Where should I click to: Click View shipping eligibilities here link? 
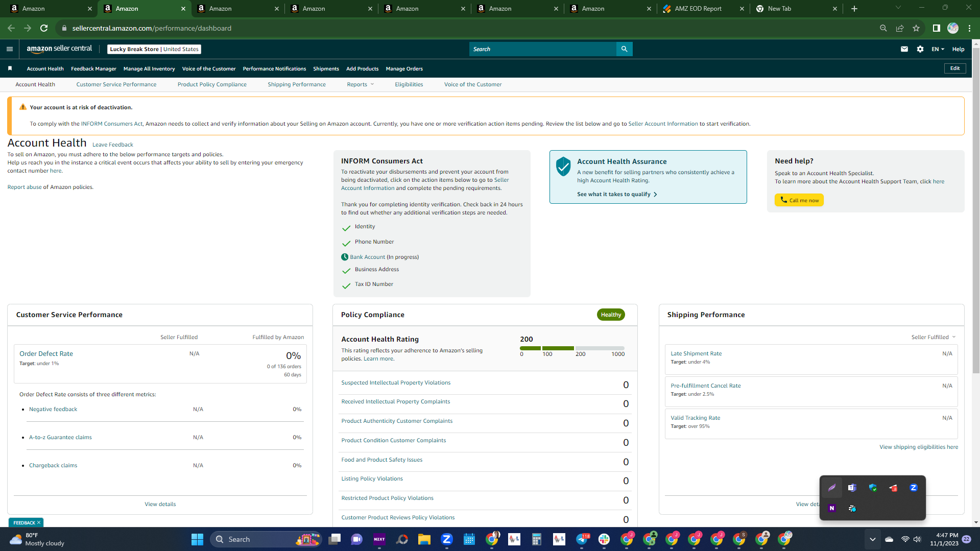tap(918, 447)
